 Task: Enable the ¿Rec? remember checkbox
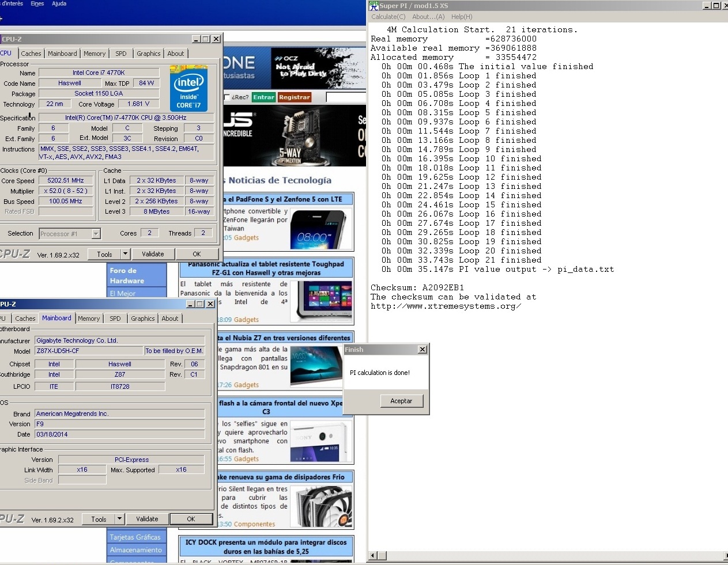click(227, 97)
